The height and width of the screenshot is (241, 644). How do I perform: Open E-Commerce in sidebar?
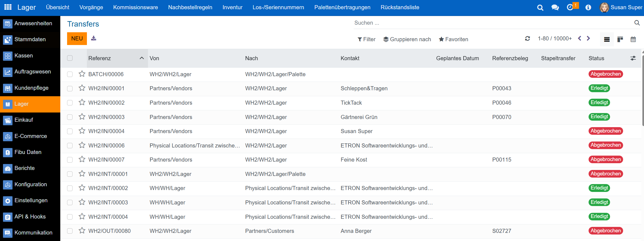pos(30,136)
